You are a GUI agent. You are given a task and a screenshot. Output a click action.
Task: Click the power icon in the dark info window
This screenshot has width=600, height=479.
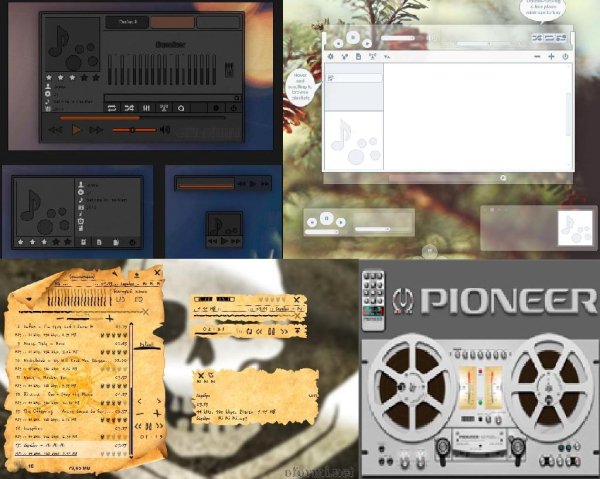tap(132, 242)
